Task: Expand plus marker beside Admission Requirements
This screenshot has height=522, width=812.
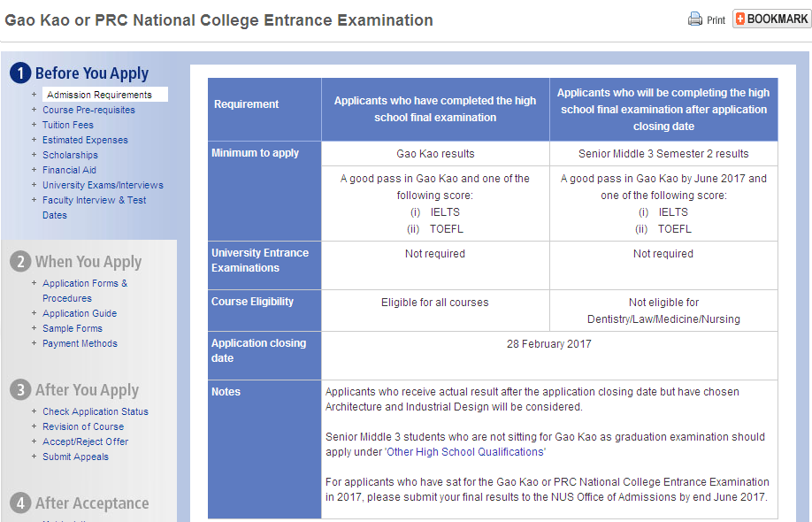Action: [x=34, y=95]
